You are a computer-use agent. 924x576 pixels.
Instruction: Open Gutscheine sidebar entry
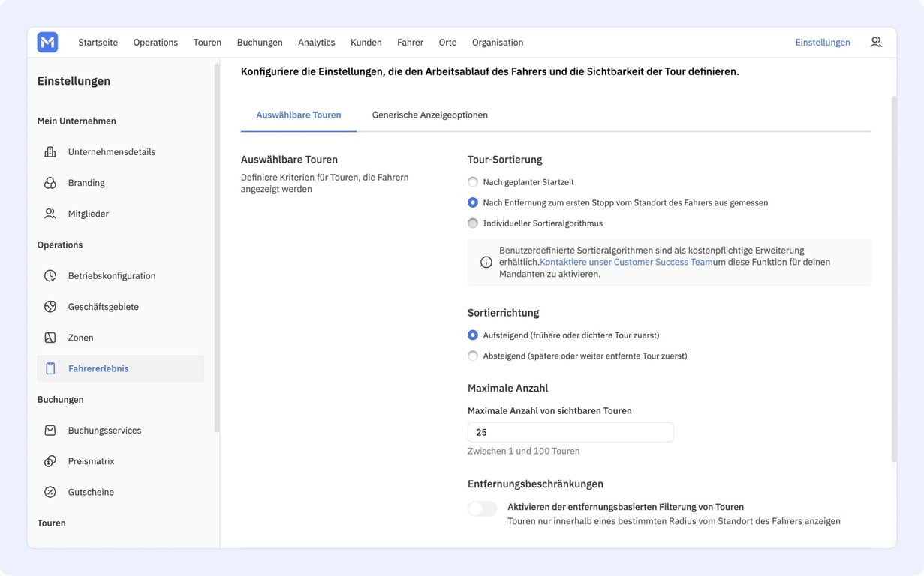point(120,492)
